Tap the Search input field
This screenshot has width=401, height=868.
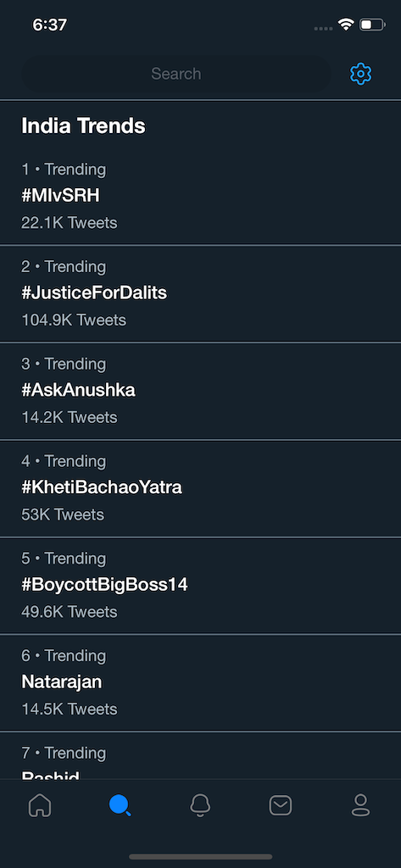point(176,74)
